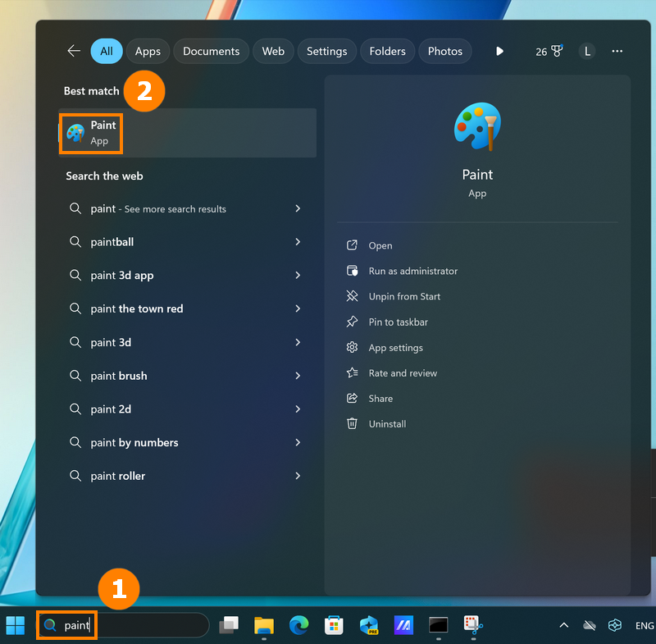Open the Paint app best match
The image size is (656, 644).
tap(187, 133)
